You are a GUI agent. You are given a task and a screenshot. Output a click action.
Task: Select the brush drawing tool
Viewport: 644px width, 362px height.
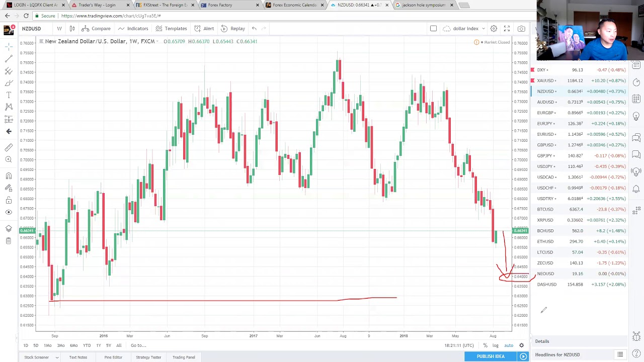[x=9, y=83]
